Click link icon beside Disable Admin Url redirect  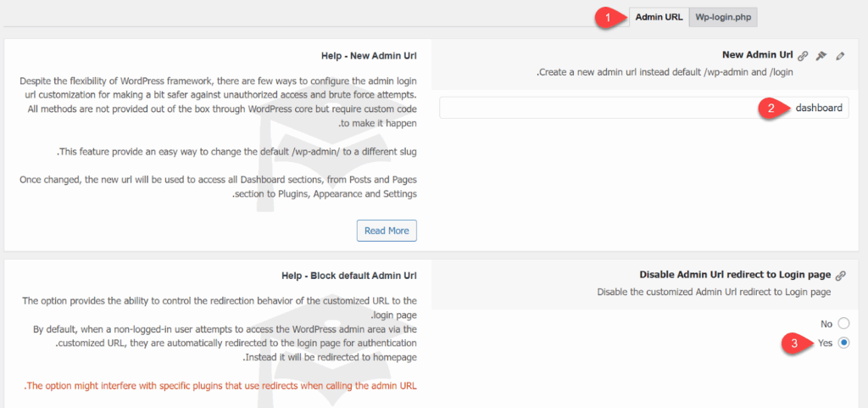(840, 276)
